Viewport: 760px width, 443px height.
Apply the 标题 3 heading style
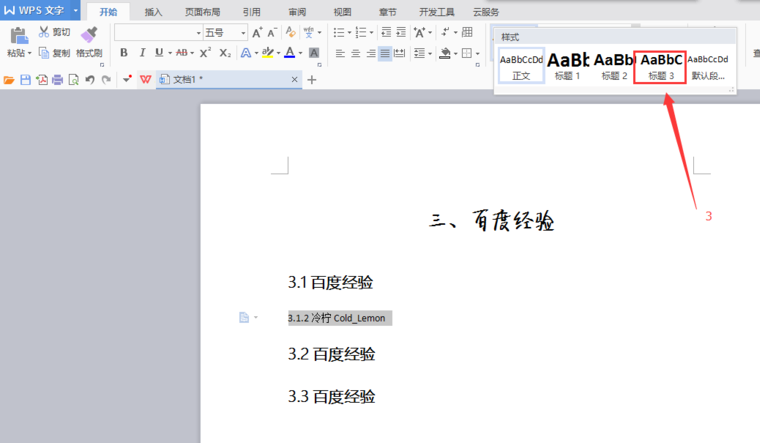pyautogui.click(x=660, y=67)
